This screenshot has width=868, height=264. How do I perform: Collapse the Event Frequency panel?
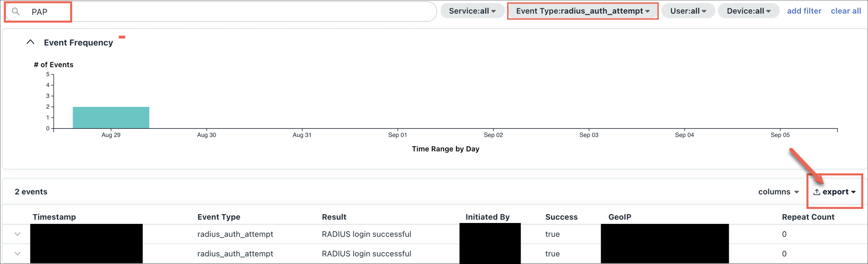coord(30,42)
